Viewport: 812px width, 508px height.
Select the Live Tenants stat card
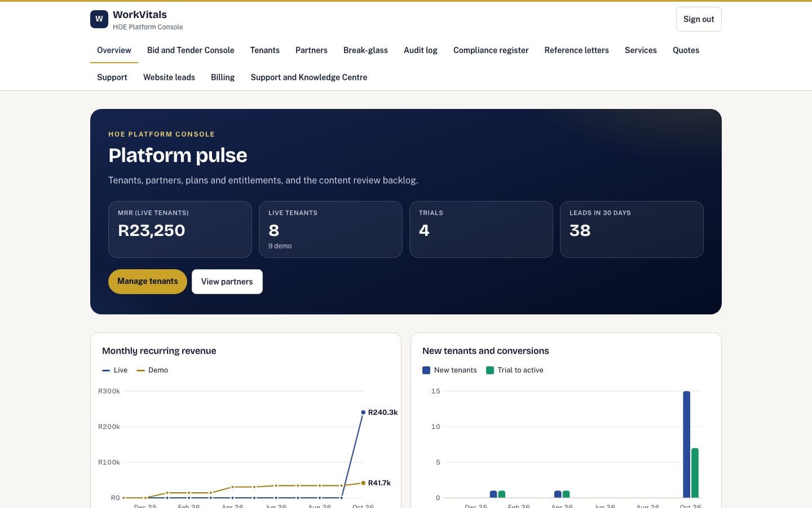tap(330, 229)
